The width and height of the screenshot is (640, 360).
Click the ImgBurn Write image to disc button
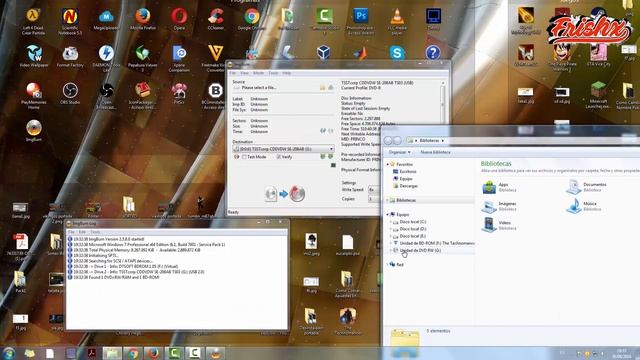coord(297,194)
